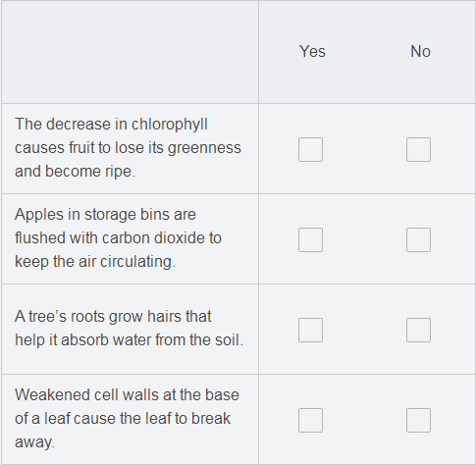Tick Yes for apples in storage bins
Image resolution: width=476 pixels, height=465 pixels.
click(310, 239)
